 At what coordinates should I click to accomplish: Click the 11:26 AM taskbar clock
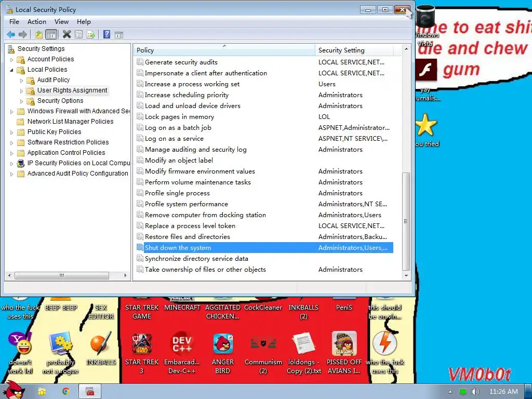[x=503, y=392]
